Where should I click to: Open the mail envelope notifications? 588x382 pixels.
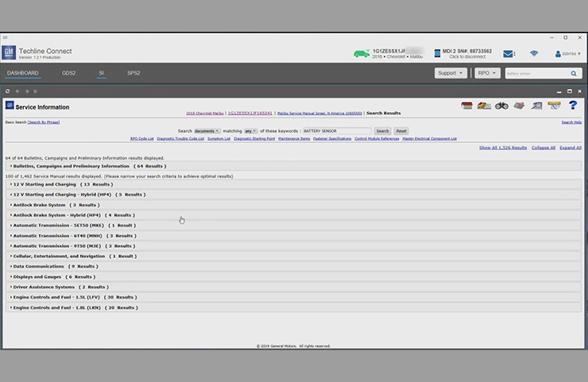coord(508,54)
